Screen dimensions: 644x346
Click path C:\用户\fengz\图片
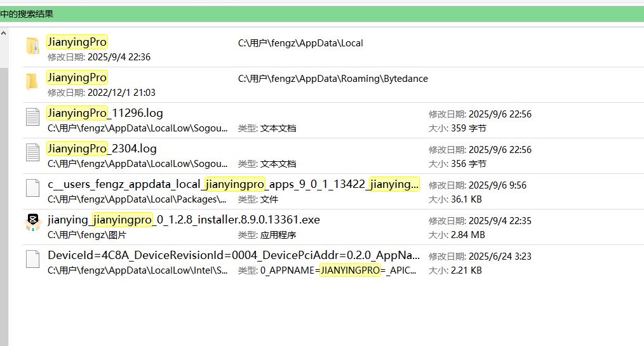(87, 235)
